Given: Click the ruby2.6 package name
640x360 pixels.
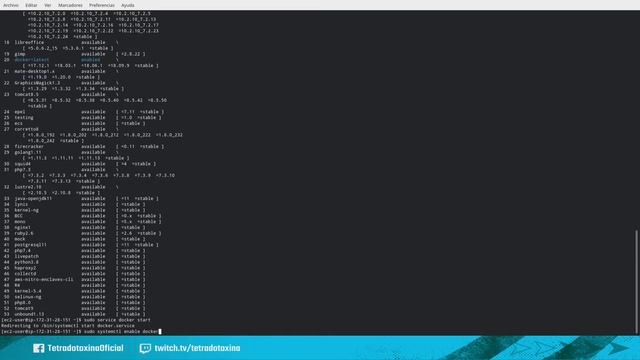Looking at the screenshot, I should pyautogui.click(x=24, y=233).
